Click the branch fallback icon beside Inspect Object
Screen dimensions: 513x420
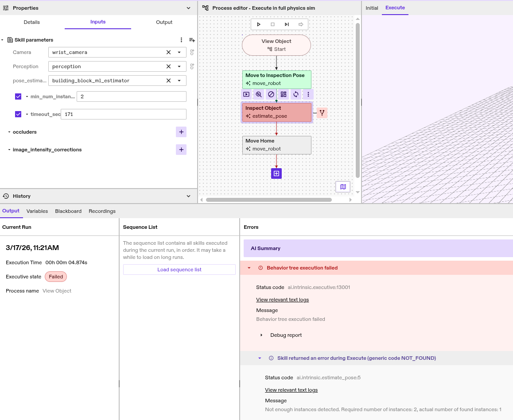322,113
